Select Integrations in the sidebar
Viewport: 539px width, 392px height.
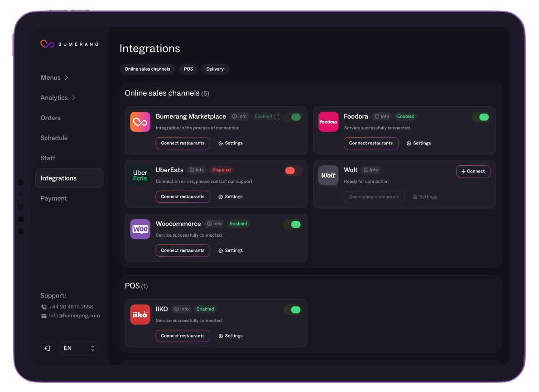pos(69,178)
